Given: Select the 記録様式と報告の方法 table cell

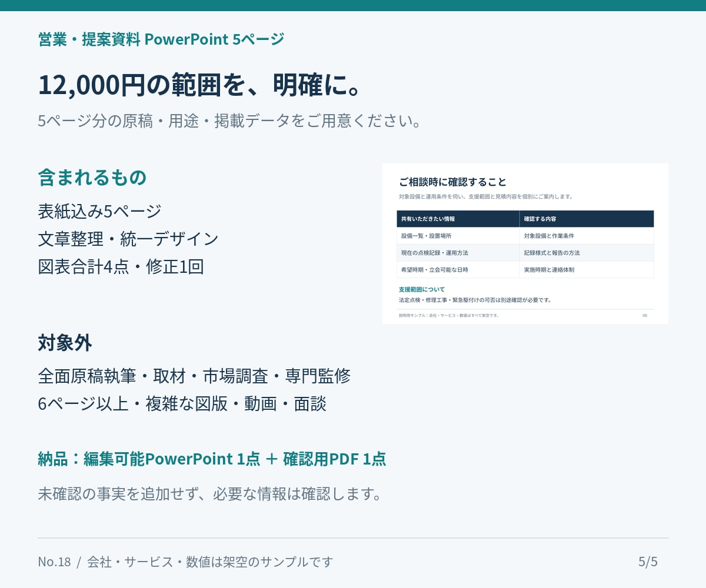Looking at the screenshot, I should (x=587, y=253).
